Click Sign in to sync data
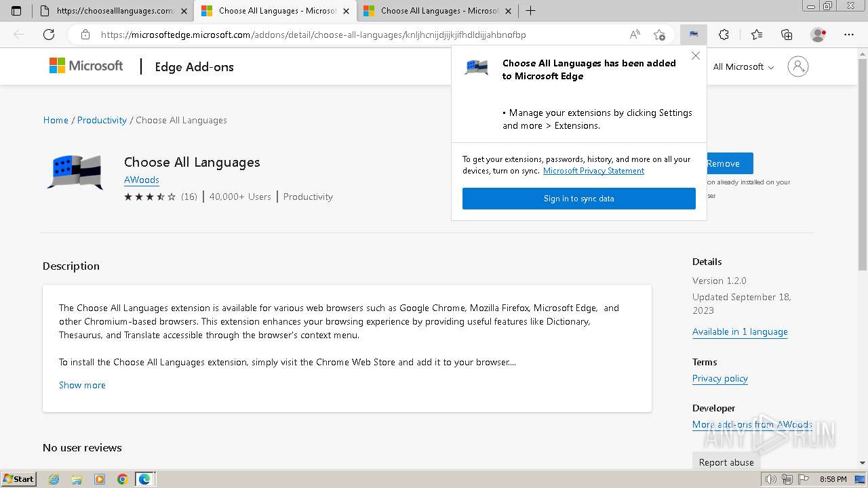Screen dimensions: 868x488 click(x=579, y=199)
